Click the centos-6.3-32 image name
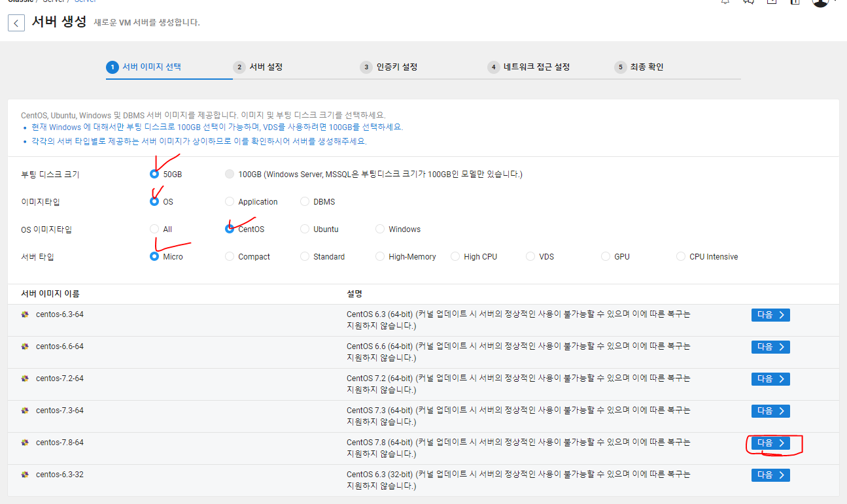This screenshot has width=847, height=504. [60, 475]
